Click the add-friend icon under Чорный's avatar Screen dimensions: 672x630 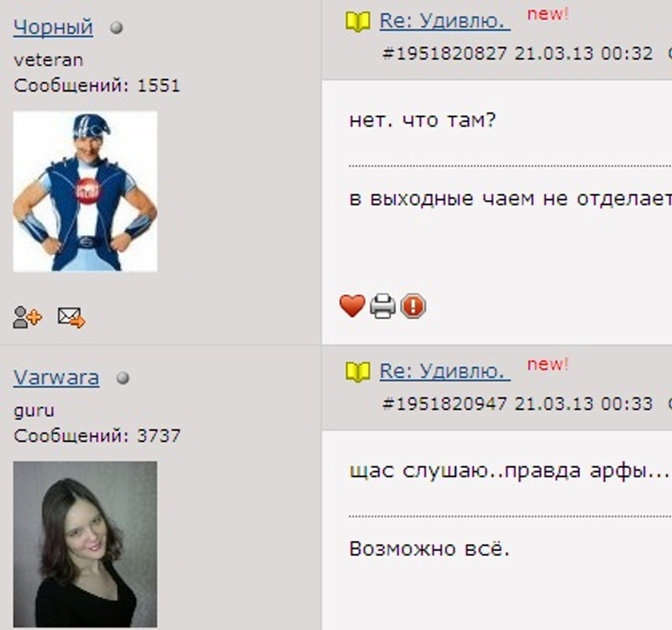point(27,318)
